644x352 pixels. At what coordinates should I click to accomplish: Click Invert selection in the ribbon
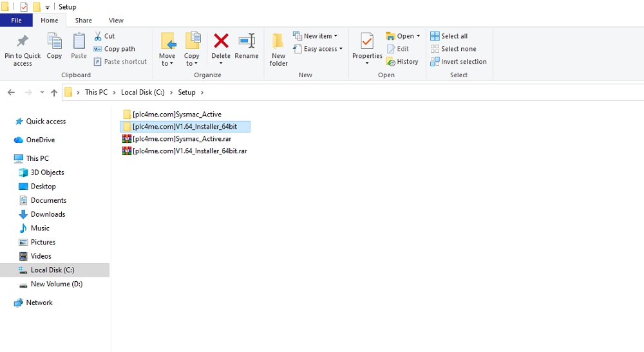[x=459, y=62]
